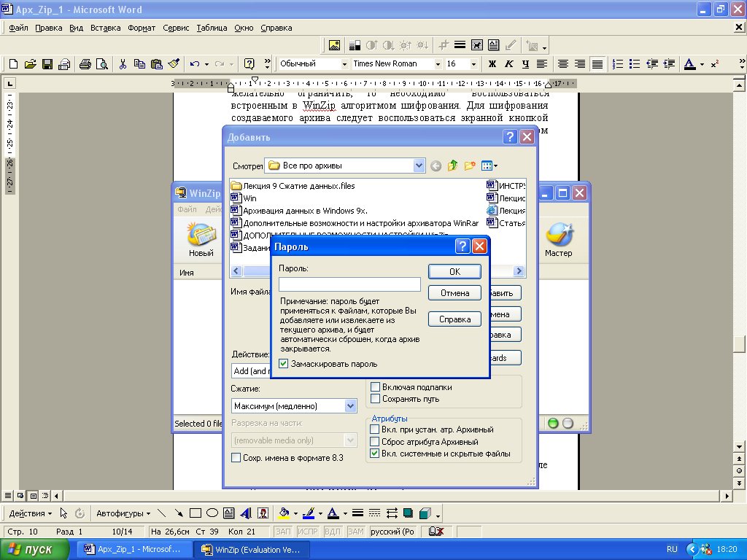The image size is (747, 560).
Task: Click Отмена in the Пароль dialog
Action: [x=454, y=293]
